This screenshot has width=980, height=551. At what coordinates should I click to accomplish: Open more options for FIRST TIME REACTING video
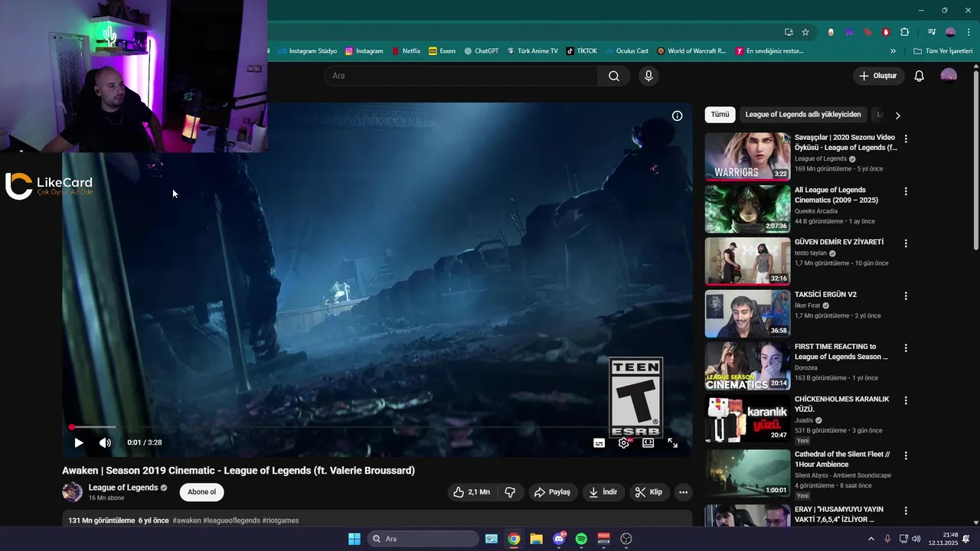906,347
